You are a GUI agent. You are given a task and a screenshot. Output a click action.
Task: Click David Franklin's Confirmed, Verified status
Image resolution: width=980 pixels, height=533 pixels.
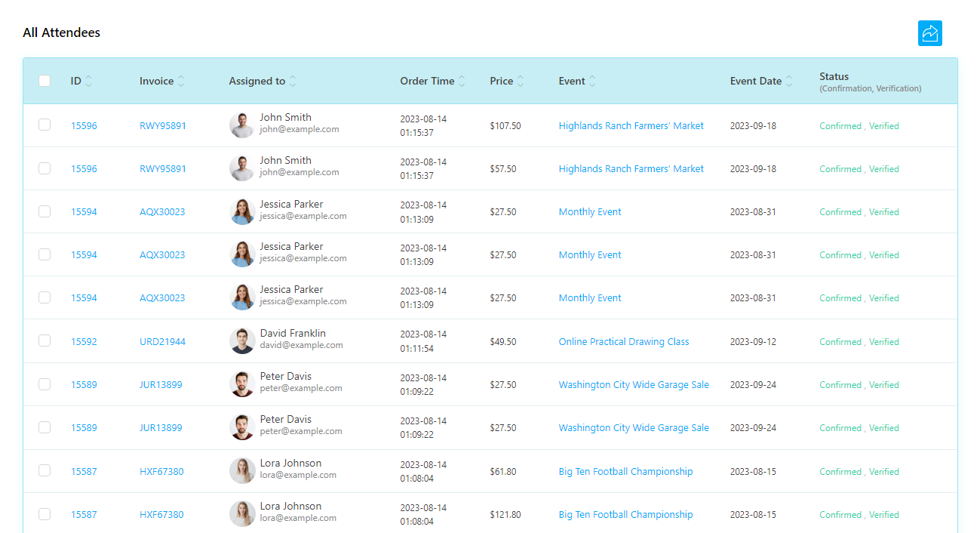click(859, 342)
